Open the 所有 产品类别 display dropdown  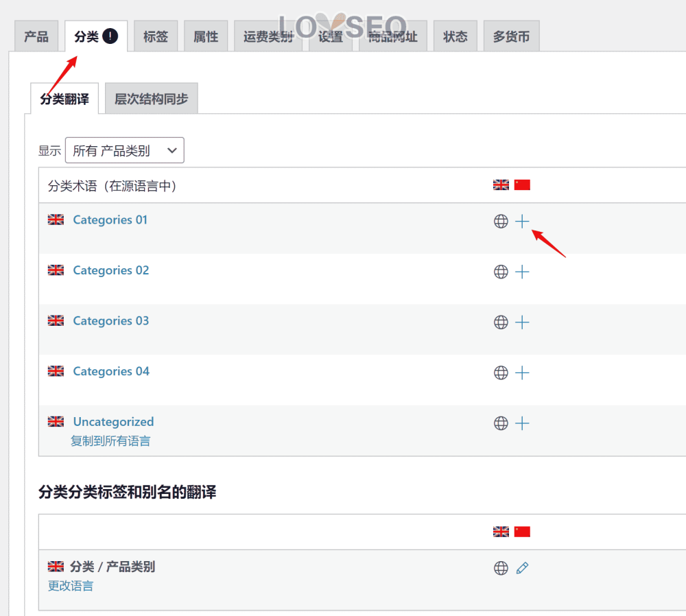125,150
